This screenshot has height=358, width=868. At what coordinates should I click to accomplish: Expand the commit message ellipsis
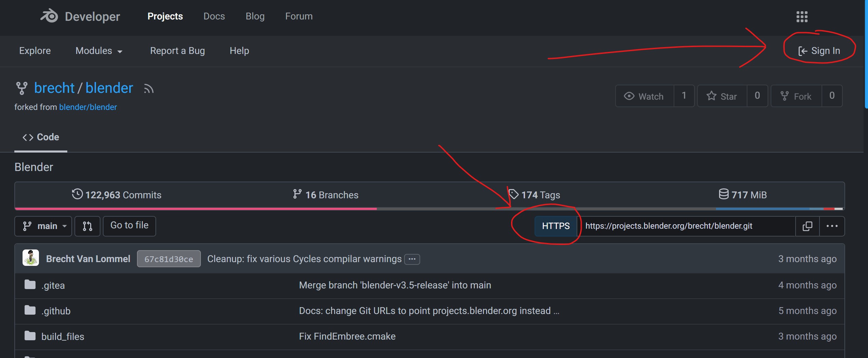(x=412, y=259)
